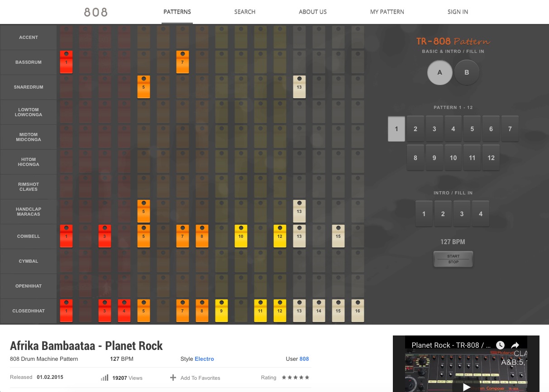549x392 pixels.
Task: Play the Planet Rock YouTube video
Action: (466, 387)
